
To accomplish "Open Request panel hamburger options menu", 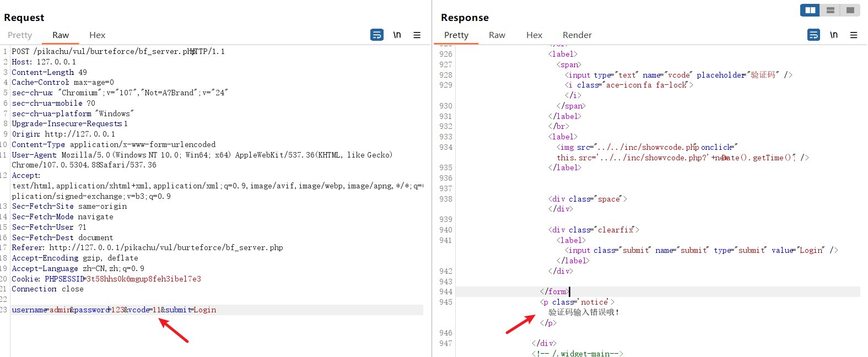I will pyautogui.click(x=417, y=35).
